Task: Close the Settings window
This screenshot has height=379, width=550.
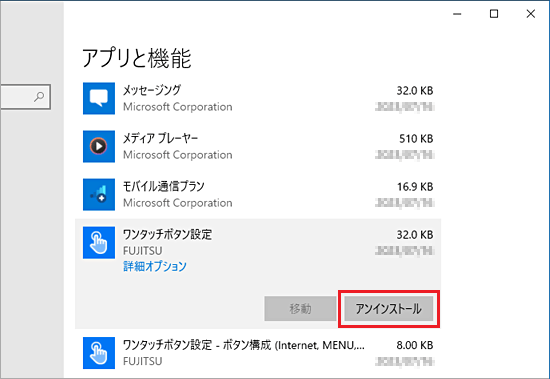Action: point(531,14)
